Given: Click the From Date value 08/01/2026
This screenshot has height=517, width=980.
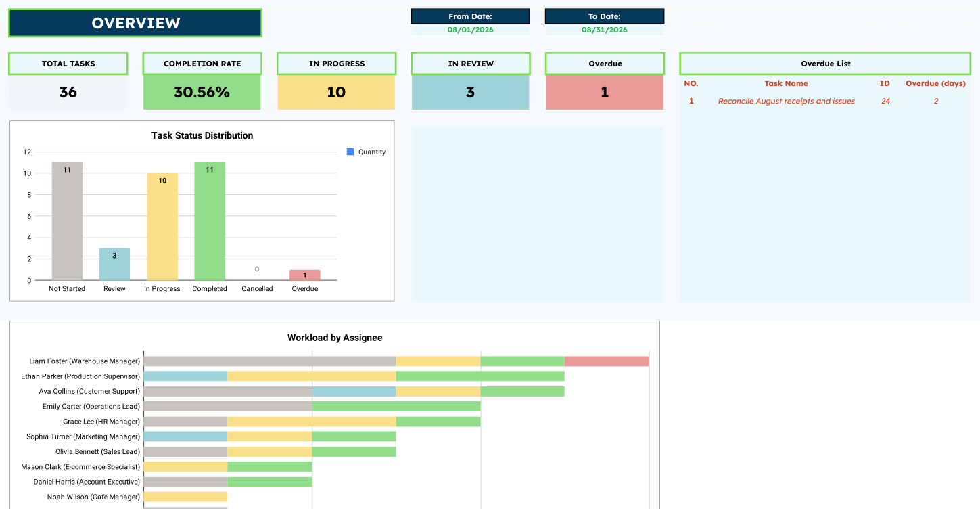Looking at the screenshot, I should (470, 30).
